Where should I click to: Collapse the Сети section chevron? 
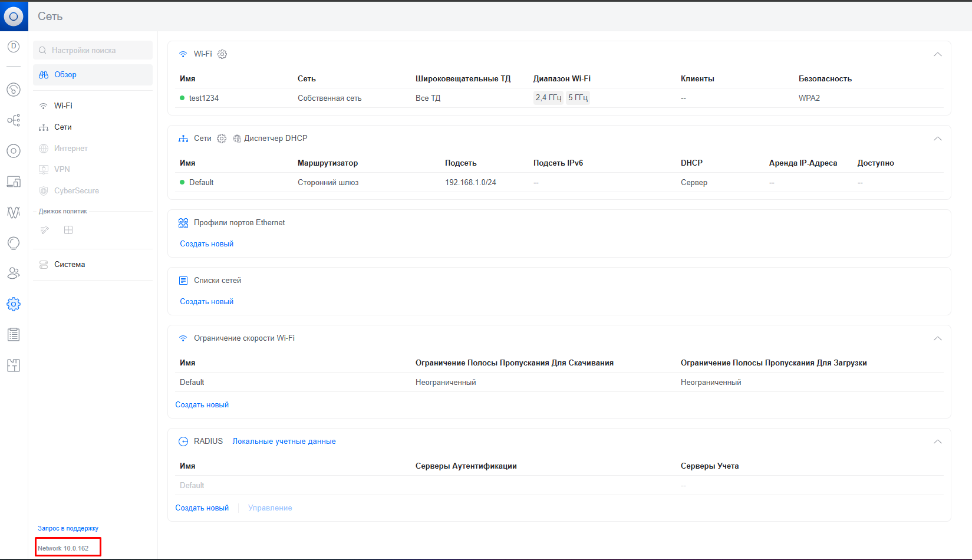tap(937, 139)
